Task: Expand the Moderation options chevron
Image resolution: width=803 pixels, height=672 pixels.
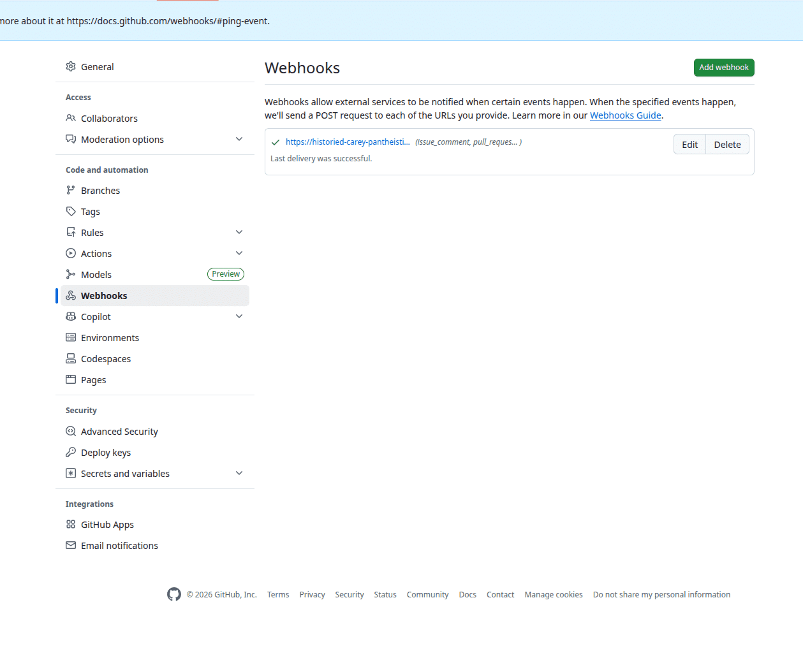Action: pos(239,139)
